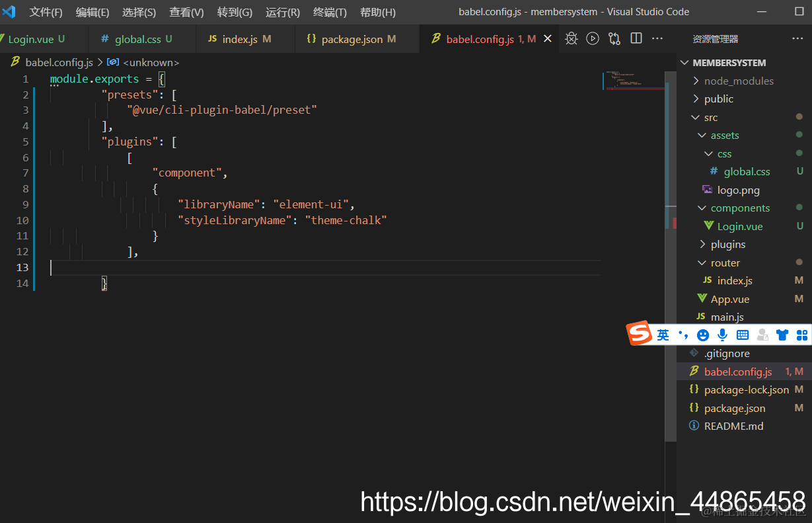This screenshot has width=812, height=523.
Task: Split the editor with split icon
Action: coord(636,38)
